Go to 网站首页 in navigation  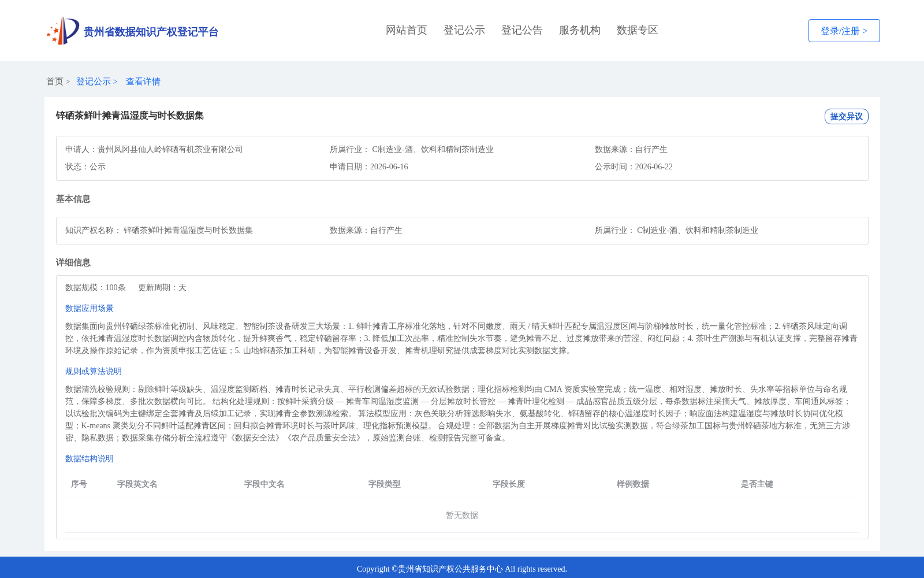tap(407, 30)
